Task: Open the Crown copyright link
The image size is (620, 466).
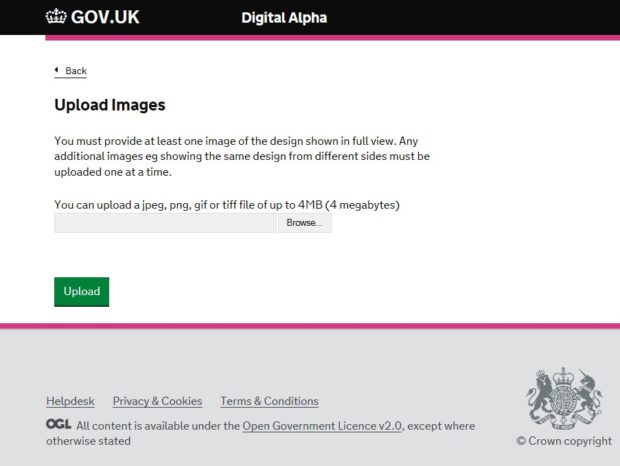Action: click(564, 441)
